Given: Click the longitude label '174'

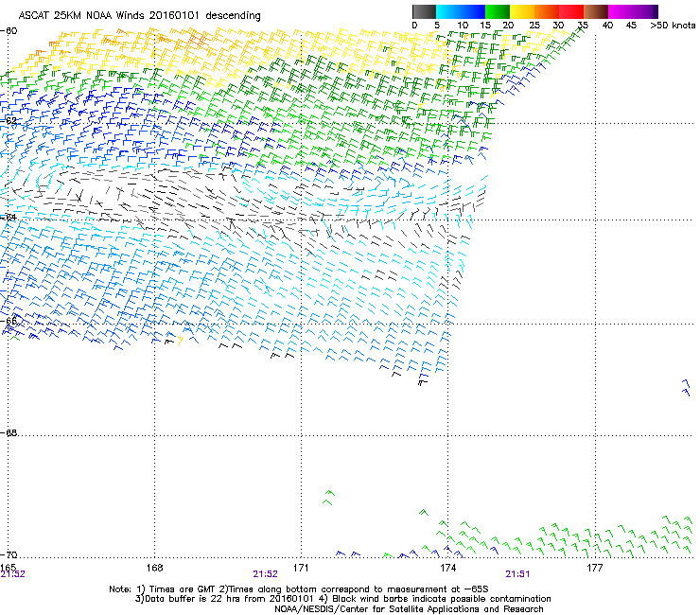Looking at the screenshot, I should (447, 568).
